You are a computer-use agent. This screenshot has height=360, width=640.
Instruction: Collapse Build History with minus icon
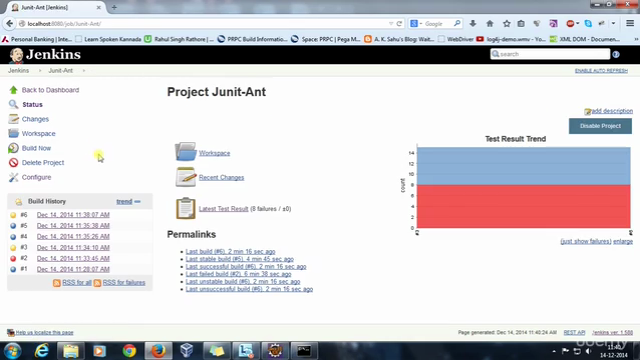click(x=138, y=202)
